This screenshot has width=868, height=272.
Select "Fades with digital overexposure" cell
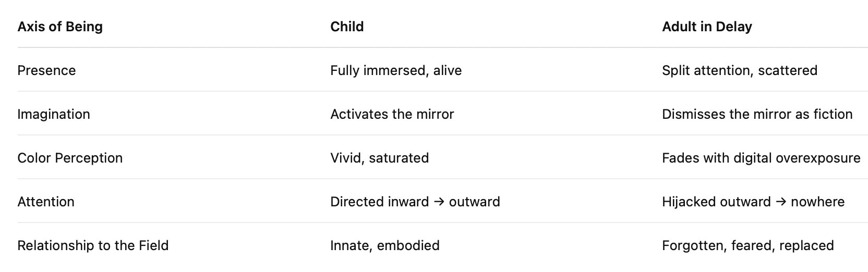(761, 158)
